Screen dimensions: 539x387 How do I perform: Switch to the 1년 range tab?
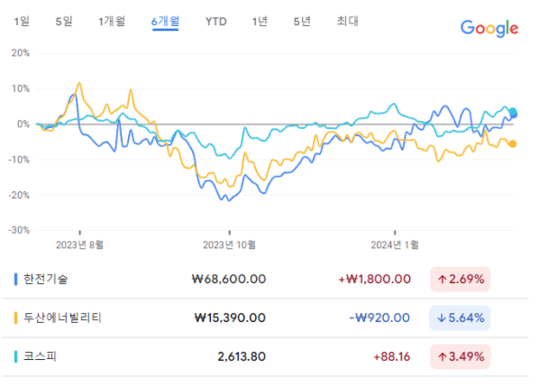[260, 21]
